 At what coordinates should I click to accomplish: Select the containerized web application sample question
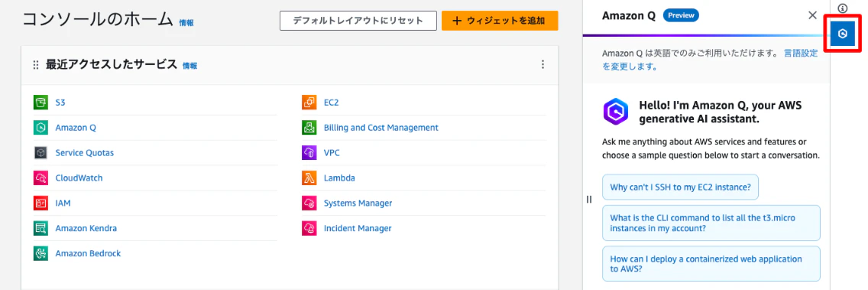(x=711, y=263)
